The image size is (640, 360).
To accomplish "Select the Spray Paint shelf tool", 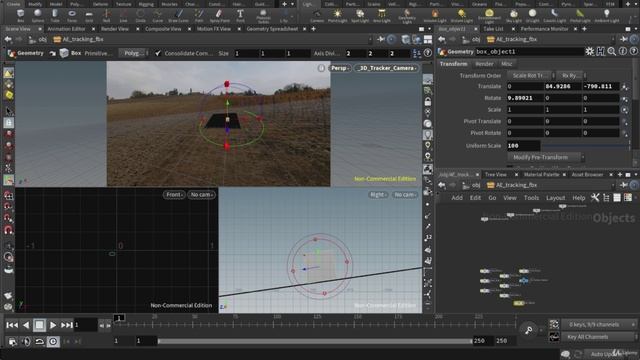I will coord(219,16).
